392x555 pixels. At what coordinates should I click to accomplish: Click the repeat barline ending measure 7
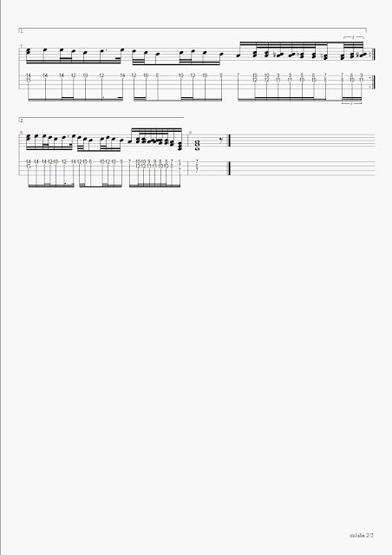pyautogui.click(x=372, y=54)
